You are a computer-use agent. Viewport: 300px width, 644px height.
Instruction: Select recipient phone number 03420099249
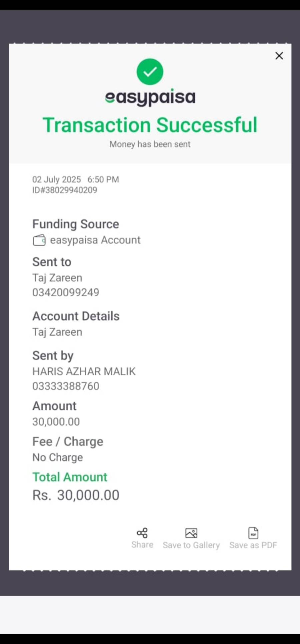[x=66, y=292]
